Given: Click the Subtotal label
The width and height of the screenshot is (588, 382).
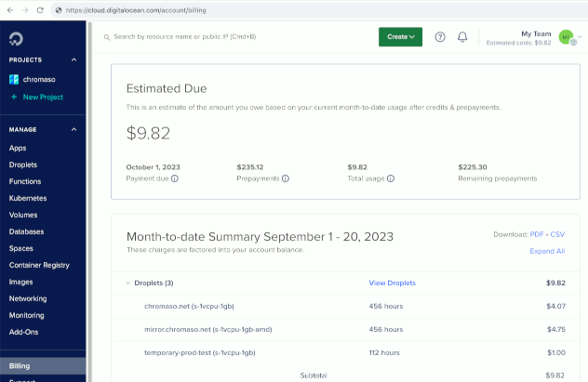Looking at the screenshot, I should 314,375.
